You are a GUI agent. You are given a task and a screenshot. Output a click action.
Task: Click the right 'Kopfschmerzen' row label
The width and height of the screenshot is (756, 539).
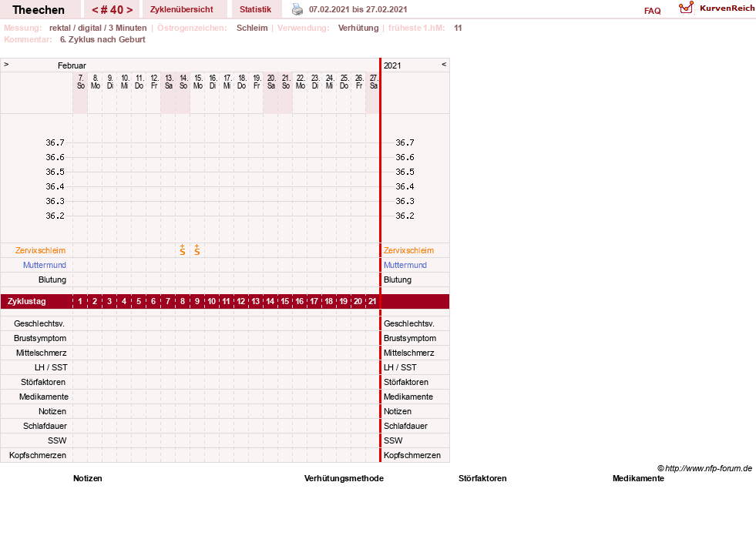pos(412,455)
